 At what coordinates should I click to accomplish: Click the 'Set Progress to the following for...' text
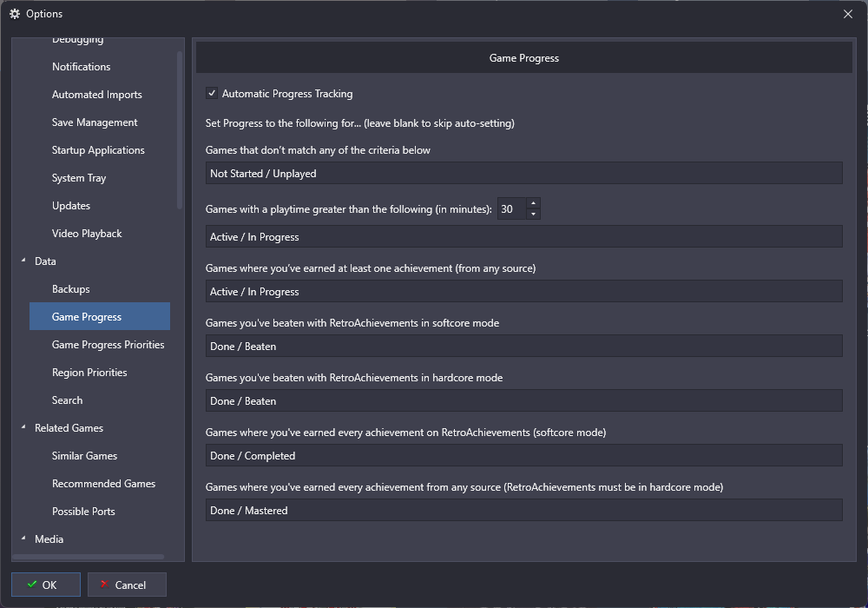360,123
